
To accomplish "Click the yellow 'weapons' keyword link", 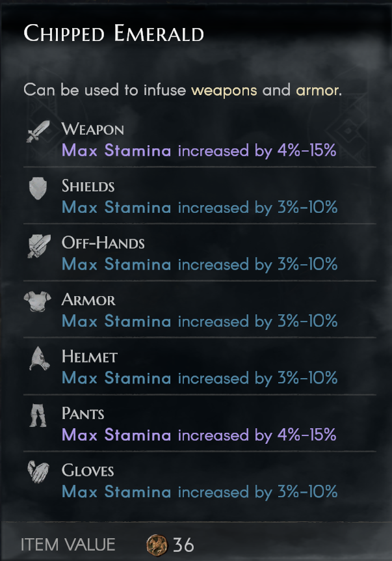I will (224, 90).
